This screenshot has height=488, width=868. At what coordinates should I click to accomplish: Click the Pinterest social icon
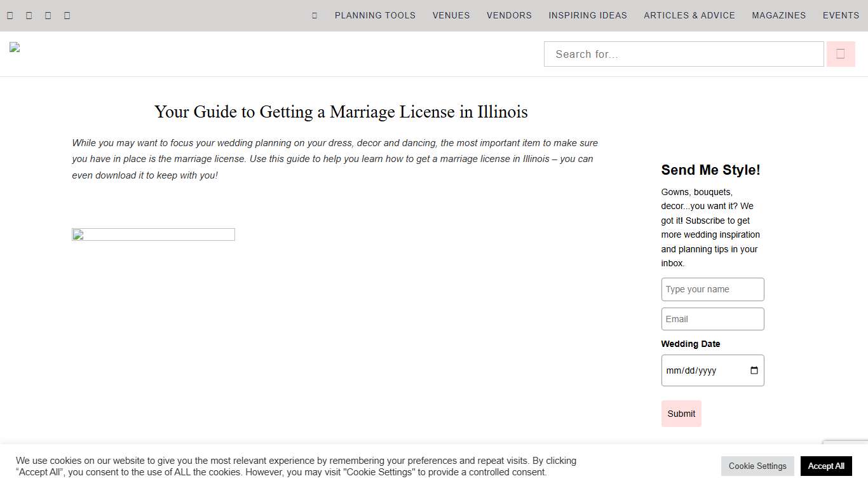(48, 15)
